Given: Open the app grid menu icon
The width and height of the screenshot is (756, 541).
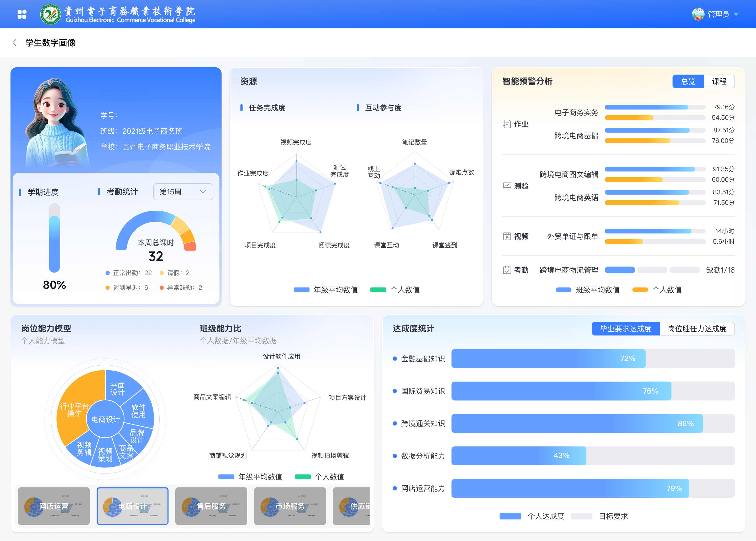Looking at the screenshot, I should tap(22, 14).
